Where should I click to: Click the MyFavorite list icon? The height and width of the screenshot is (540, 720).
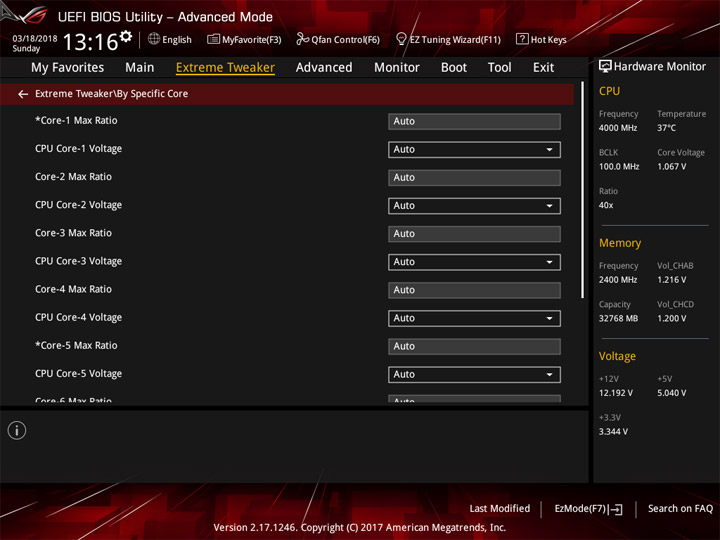coord(213,39)
